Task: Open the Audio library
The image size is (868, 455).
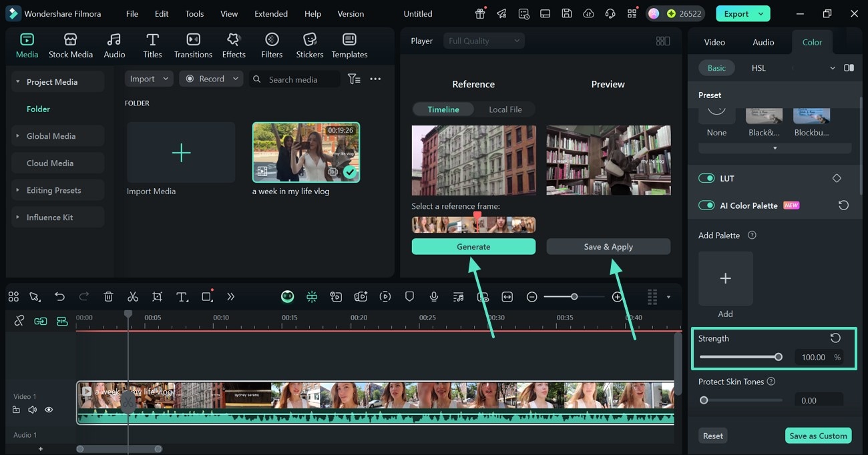Action: 114,45
